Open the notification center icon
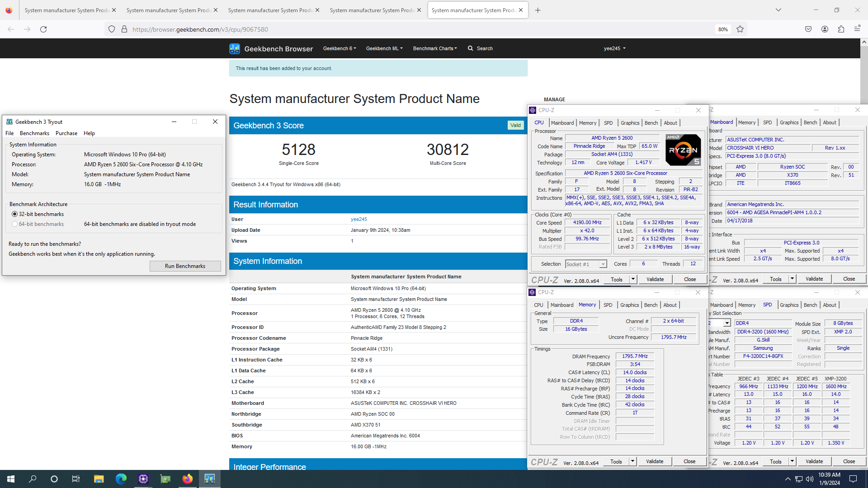 pyautogui.click(x=853, y=479)
